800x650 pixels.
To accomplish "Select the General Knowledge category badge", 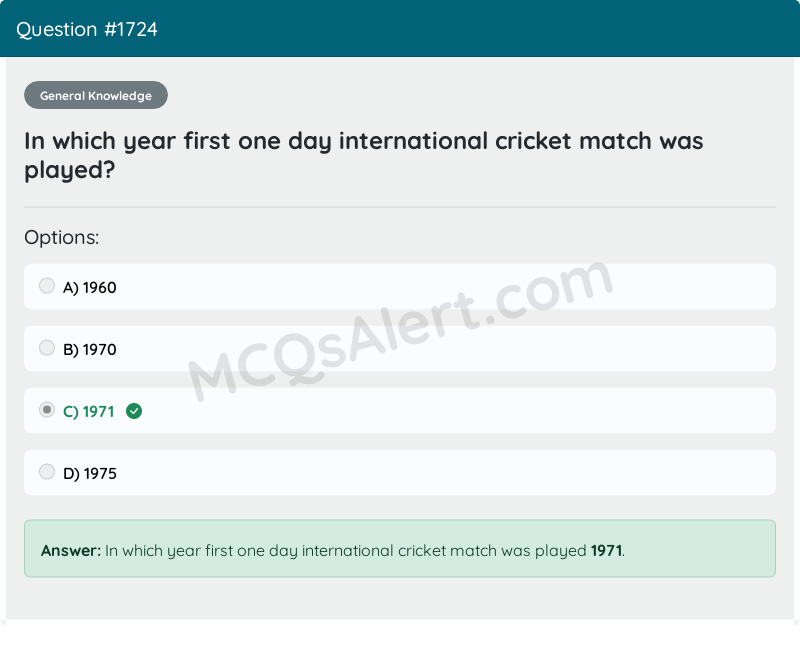I will coord(95,95).
